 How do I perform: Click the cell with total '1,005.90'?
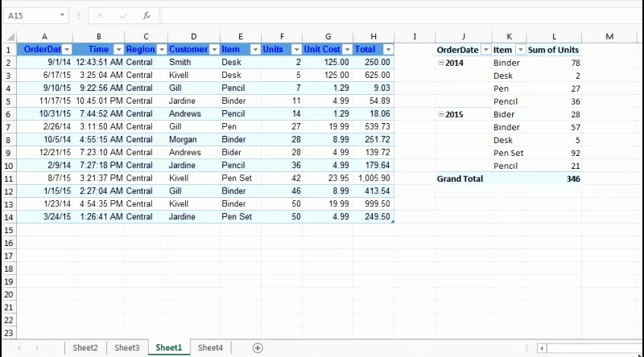coord(374,178)
